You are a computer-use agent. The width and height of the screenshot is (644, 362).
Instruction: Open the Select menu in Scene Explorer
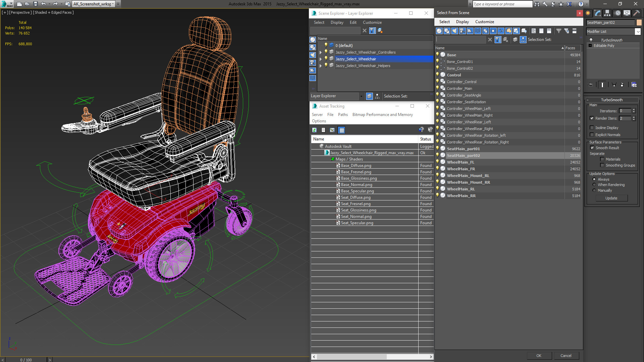click(x=319, y=22)
